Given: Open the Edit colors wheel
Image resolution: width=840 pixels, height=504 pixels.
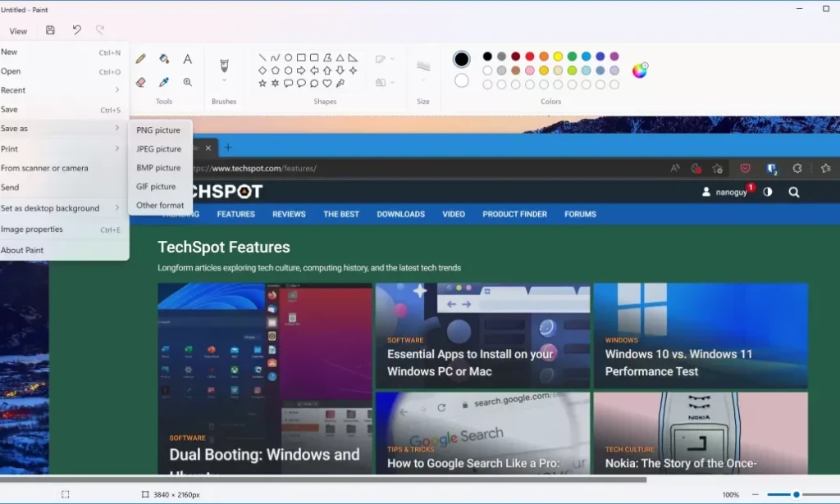Looking at the screenshot, I should (640, 70).
